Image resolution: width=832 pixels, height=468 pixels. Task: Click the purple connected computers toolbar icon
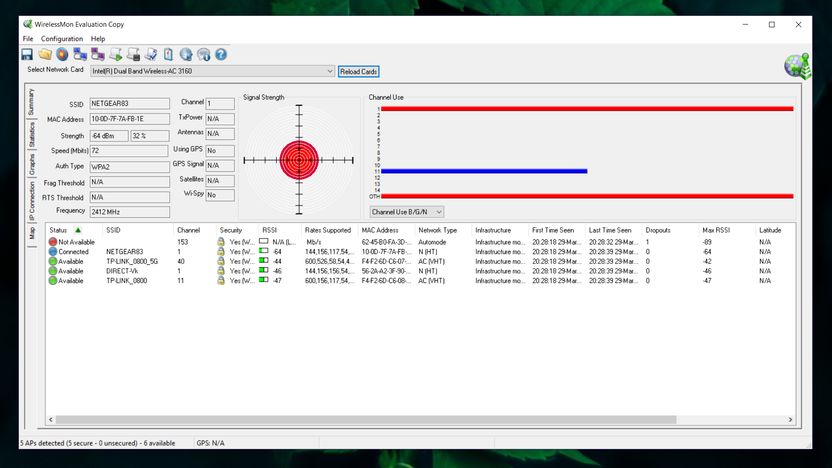click(98, 54)
